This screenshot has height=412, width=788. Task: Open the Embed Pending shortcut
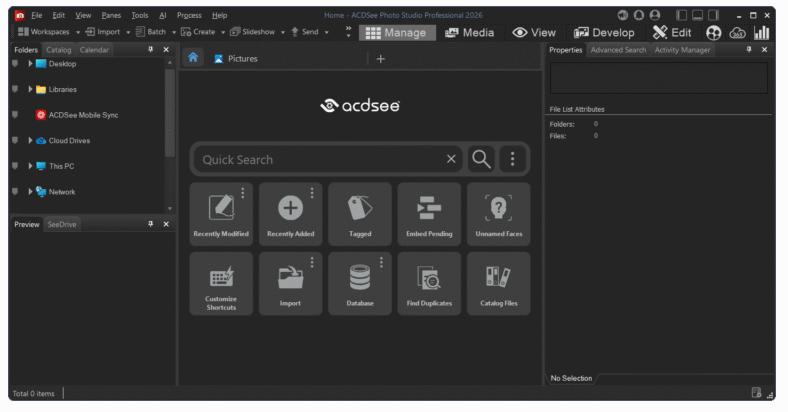pos(429,211)
